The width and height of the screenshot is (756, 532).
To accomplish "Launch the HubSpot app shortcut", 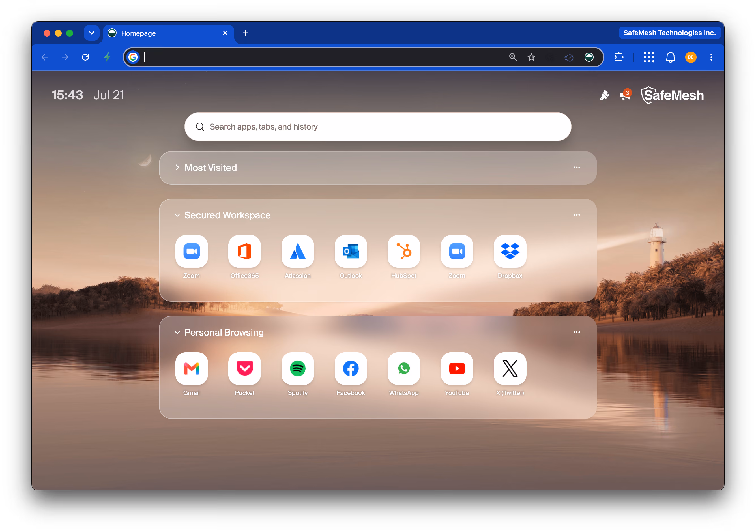I will (404, 251).
